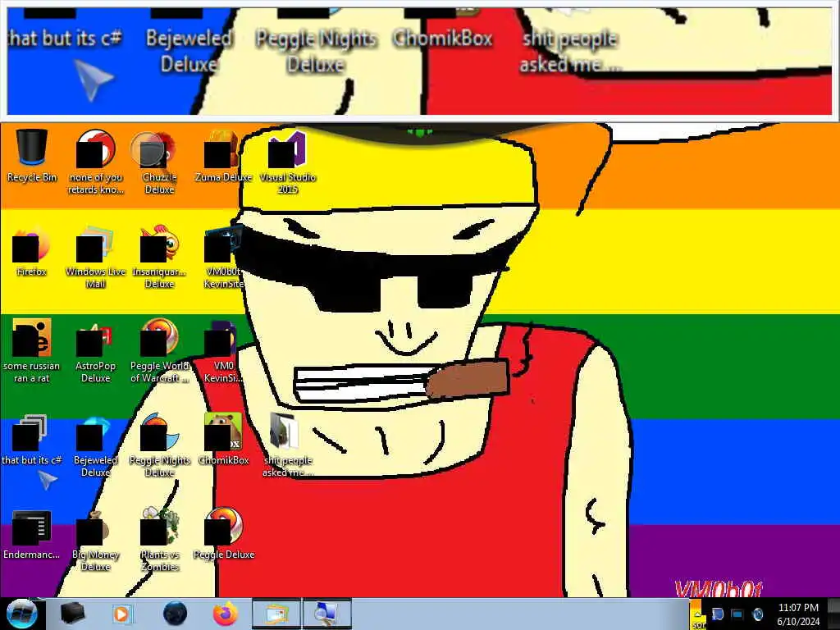
Task: Select the Visual Studio 2015 shortcut
Action: click(x=288, y=161)
